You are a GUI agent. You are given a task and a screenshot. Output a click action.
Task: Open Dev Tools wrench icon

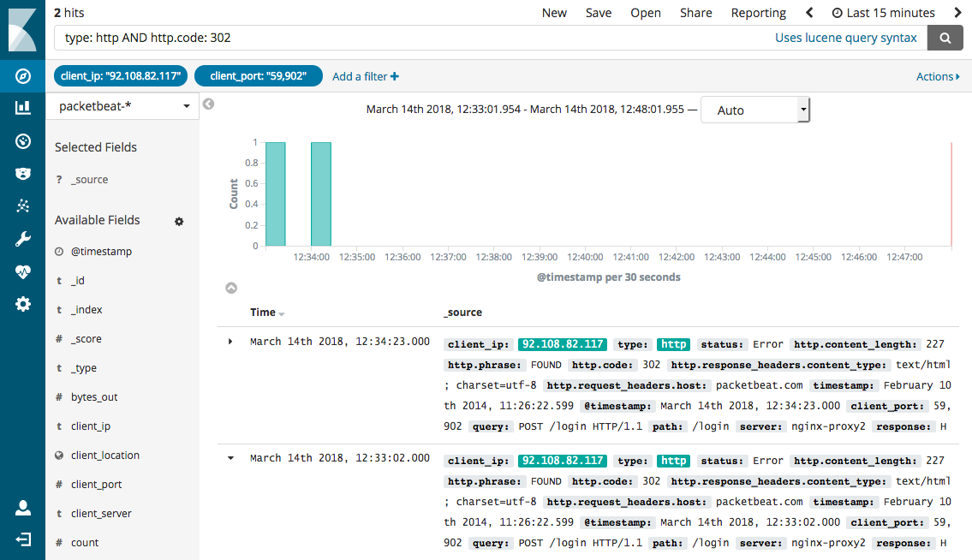pyautogui.click(x=22, y=237)
